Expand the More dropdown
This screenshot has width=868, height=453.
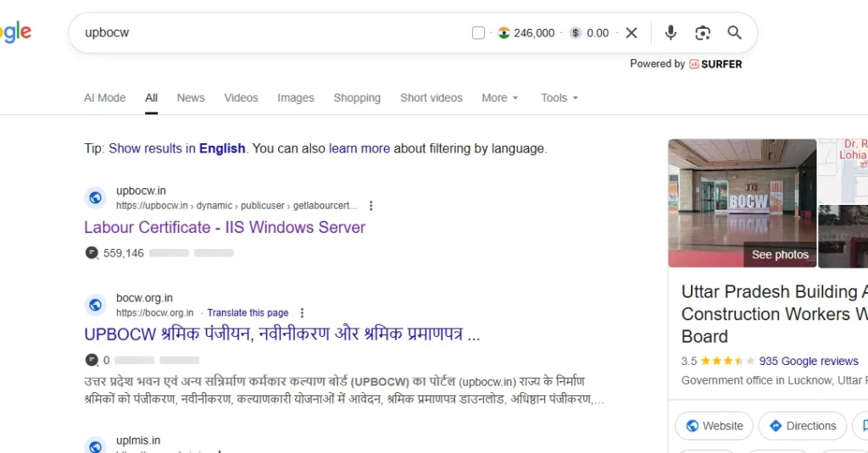(500, 98)
